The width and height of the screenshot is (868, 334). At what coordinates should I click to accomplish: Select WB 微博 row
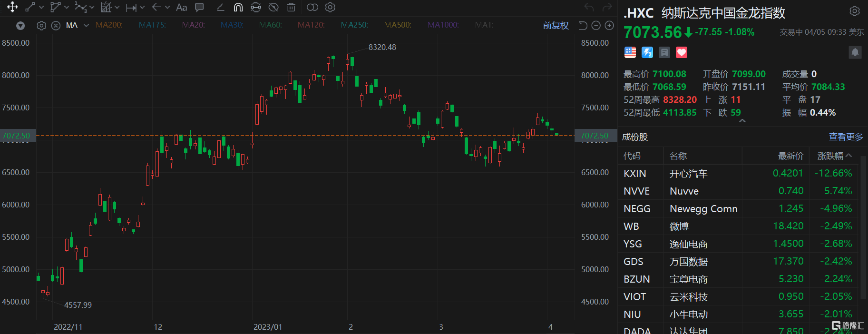tap(739, 226)
